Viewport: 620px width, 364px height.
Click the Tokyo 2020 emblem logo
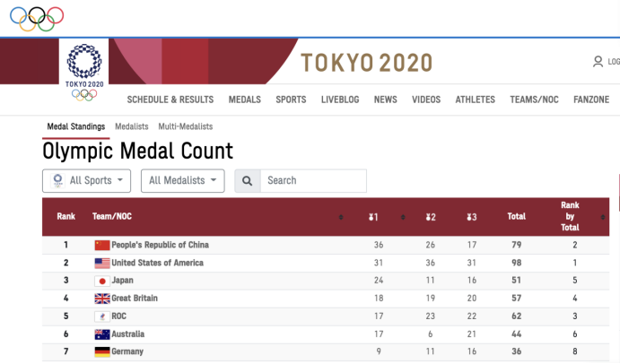(x=83, y=72)
